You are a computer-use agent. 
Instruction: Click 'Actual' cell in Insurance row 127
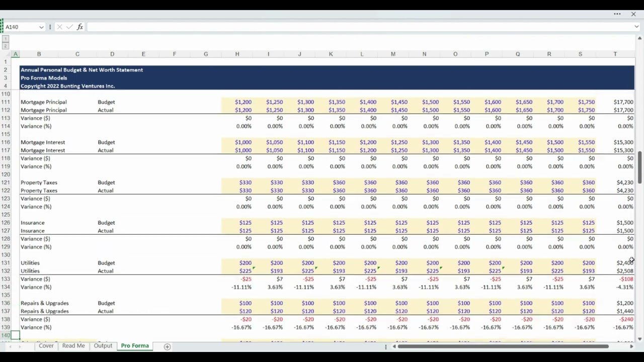(x=106, y=231)
